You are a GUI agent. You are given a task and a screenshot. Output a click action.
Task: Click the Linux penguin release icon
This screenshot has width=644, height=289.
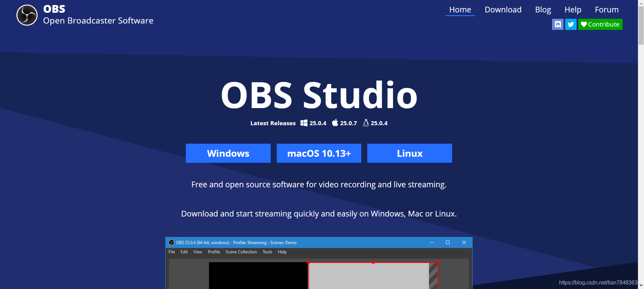[x=366, y=123]
